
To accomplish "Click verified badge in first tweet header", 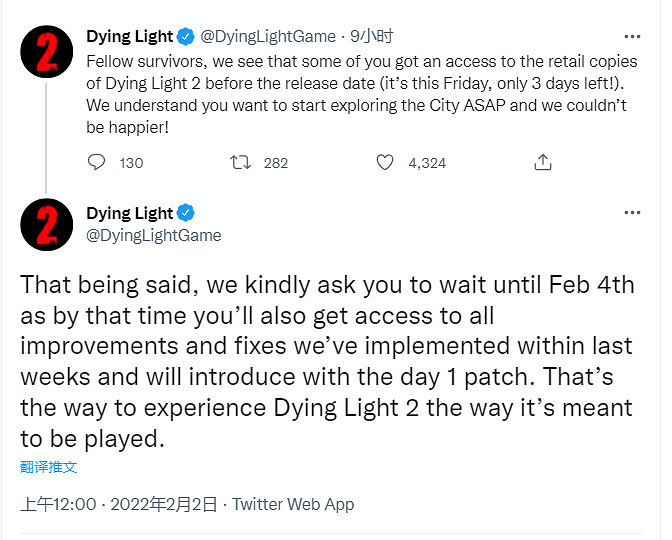I will pyautogui.click(x=186, y=37).
